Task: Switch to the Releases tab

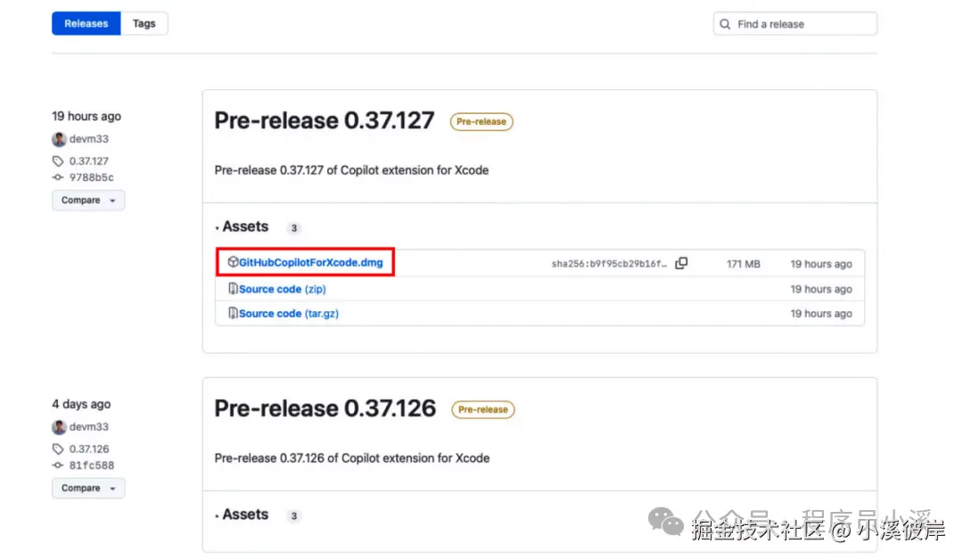Action: pyautogui.click(x=86, y=23)
